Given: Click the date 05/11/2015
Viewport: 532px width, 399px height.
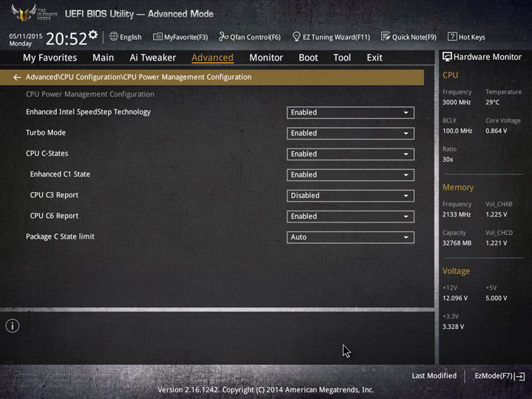Looking at the screenshot, I should (26, 36).
